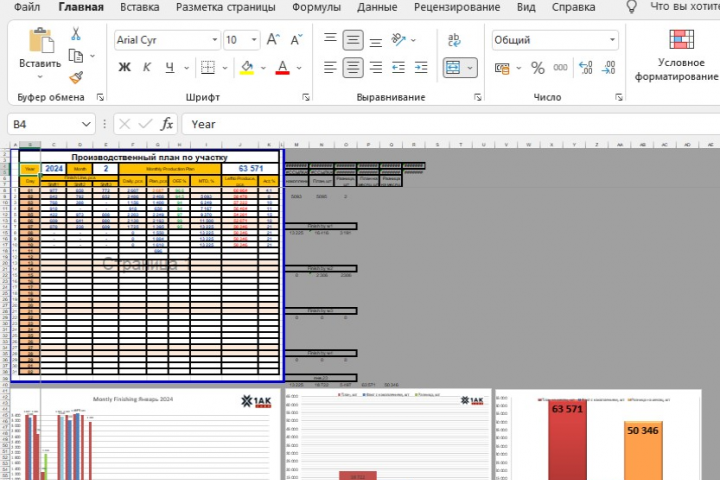Decrease indent icon

(398, 68)
